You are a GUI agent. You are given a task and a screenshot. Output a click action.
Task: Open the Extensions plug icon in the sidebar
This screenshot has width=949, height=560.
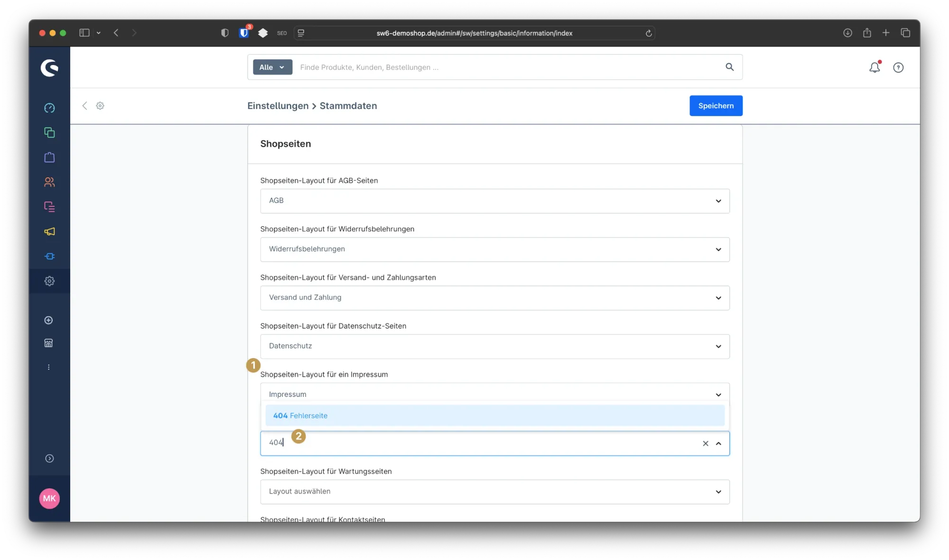[x=49, y=257]
